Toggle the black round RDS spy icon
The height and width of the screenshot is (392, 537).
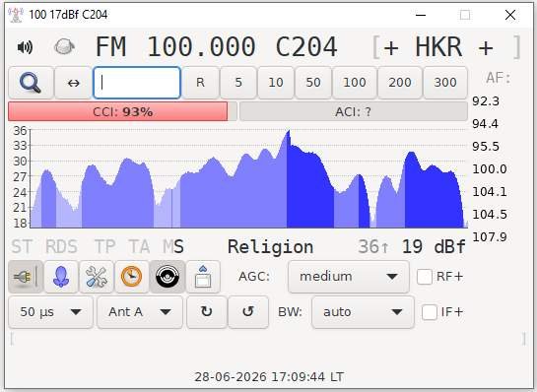pos(168,277)
